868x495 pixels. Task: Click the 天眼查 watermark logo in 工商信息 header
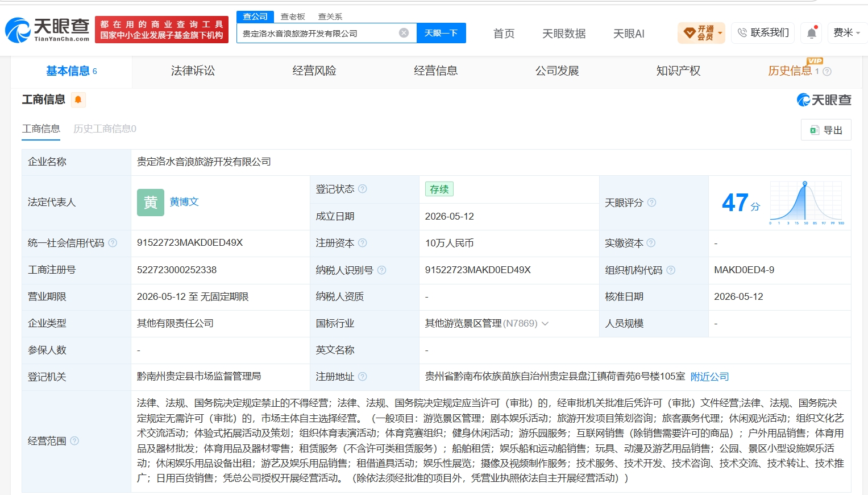click(x=824, y=100)
